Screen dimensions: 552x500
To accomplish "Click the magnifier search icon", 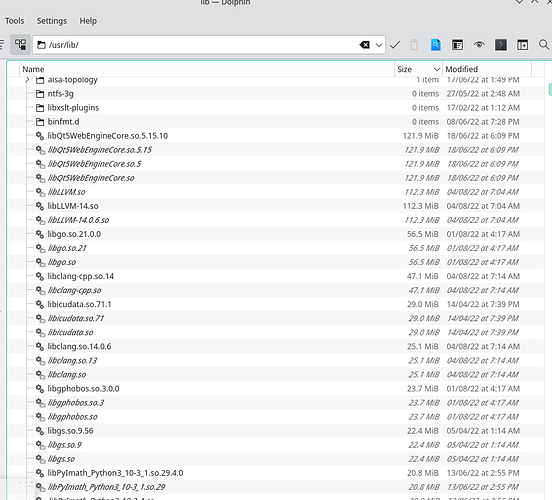I will point(544,45).
